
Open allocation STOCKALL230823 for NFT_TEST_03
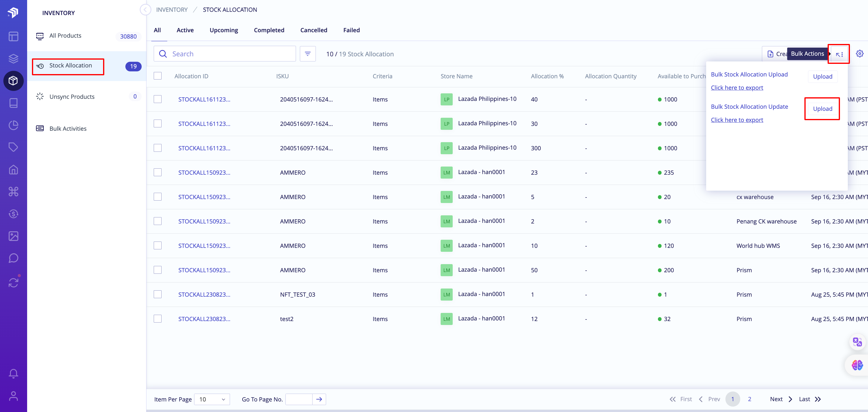[x=204, y=295]
